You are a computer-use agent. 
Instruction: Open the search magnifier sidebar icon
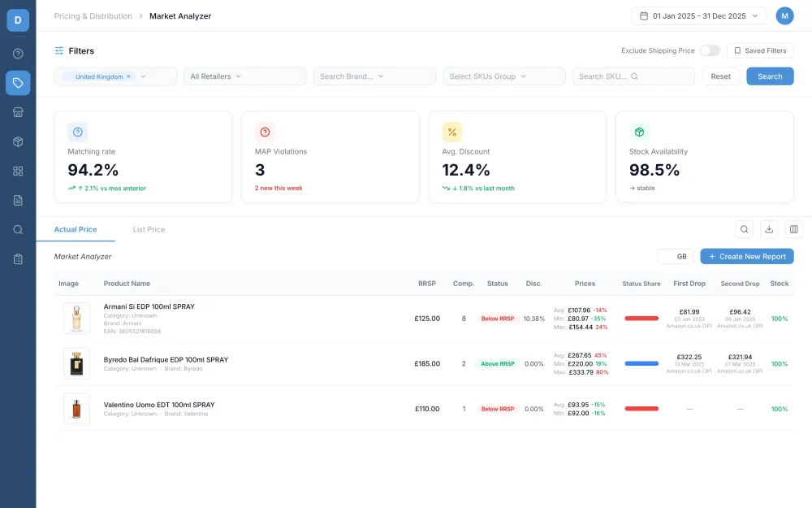tap(18, 230)
